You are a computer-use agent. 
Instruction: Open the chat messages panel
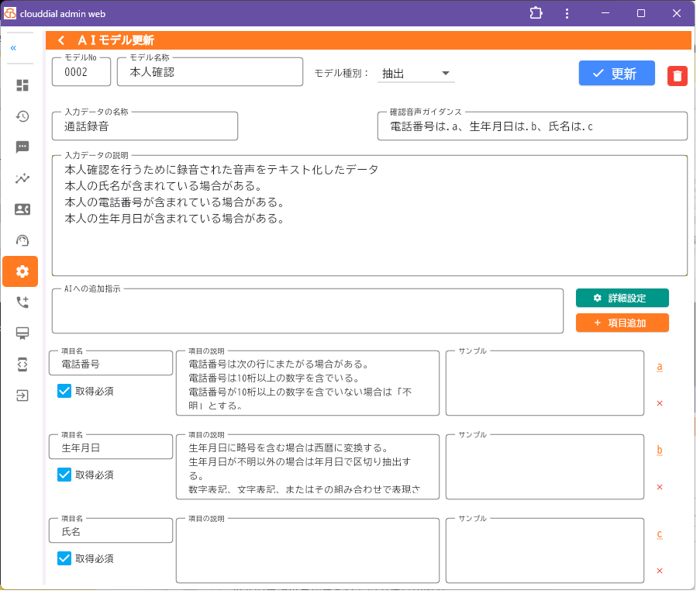[22, 147]
